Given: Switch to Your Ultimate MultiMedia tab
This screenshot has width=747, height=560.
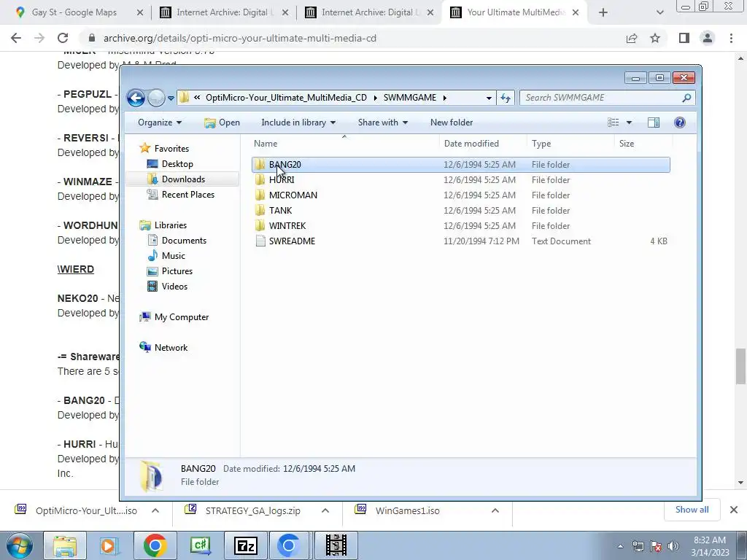Looking at the screenshot, I should tap(516, 12).
